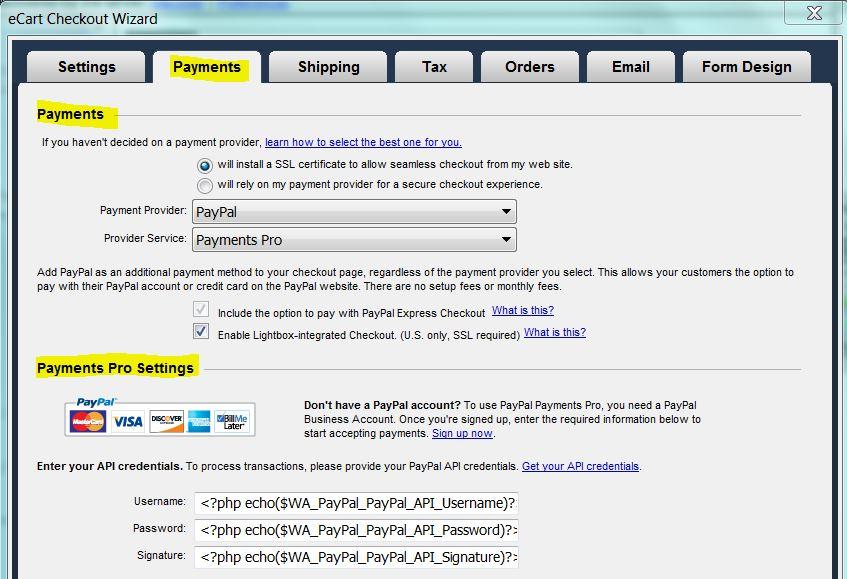847x579 pixels.
Task: Click the BillMe Later logo
Action: pyautogui.click(x=232, y=421)
